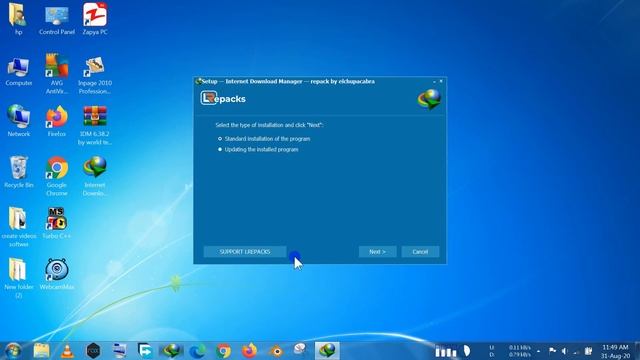
Task: Click the pinned IDM icon in the taskbar
Action: (x=171, y=351)
